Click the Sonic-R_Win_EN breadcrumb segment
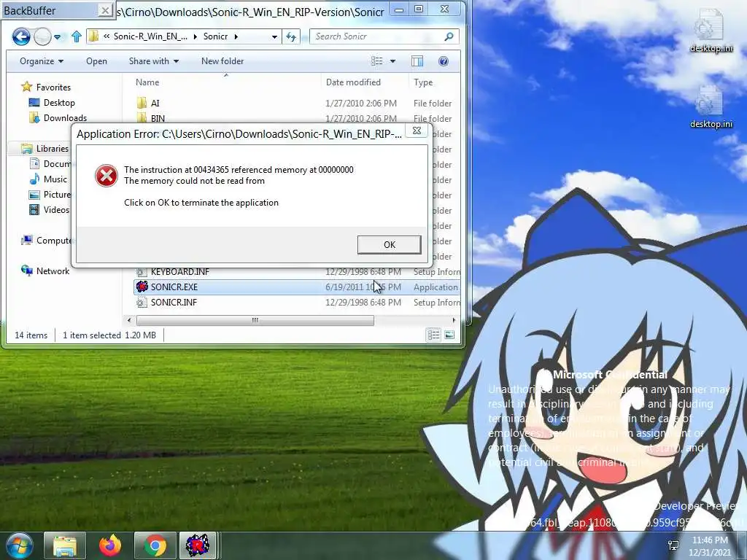747x560 pixels. click(x=150, y=36)
